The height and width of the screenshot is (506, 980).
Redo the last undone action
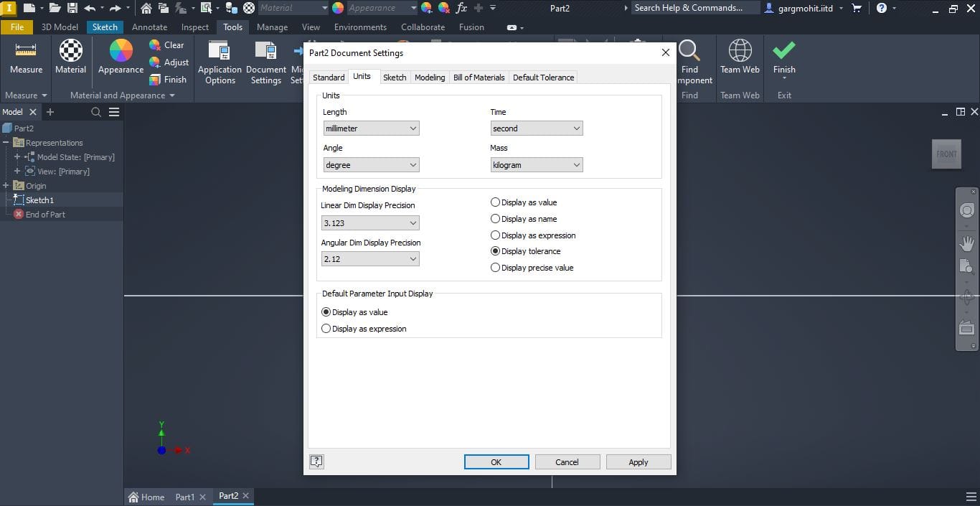tap(115, 8)
